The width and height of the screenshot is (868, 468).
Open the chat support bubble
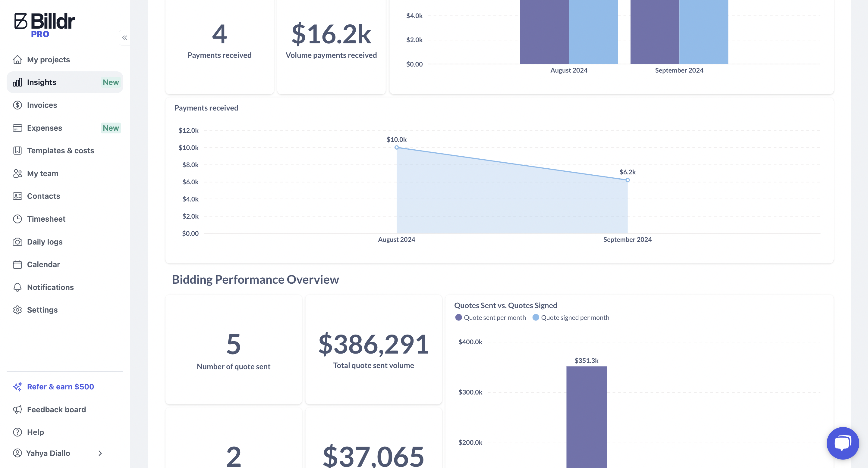coord(842,443)
